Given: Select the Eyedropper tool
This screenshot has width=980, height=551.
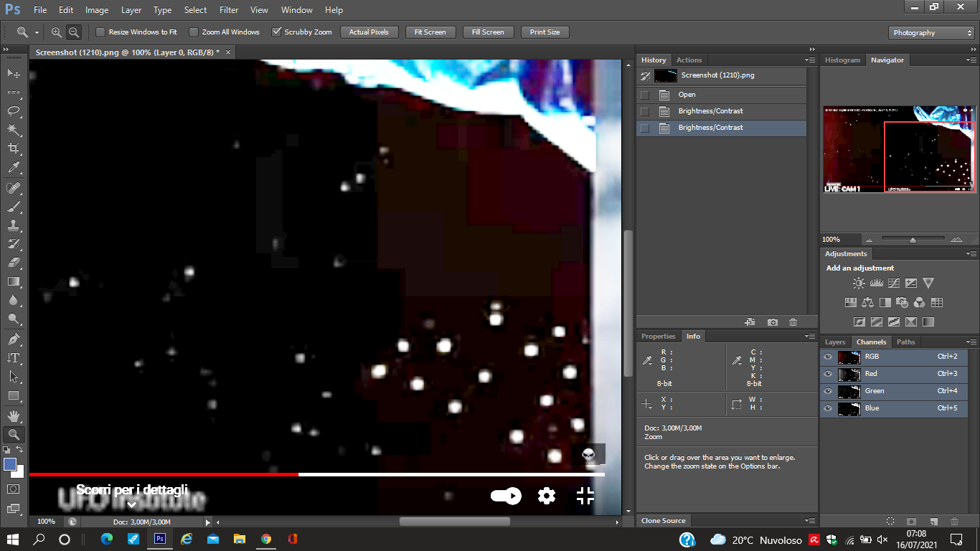Looking at the screenshot, I should 14,167.
